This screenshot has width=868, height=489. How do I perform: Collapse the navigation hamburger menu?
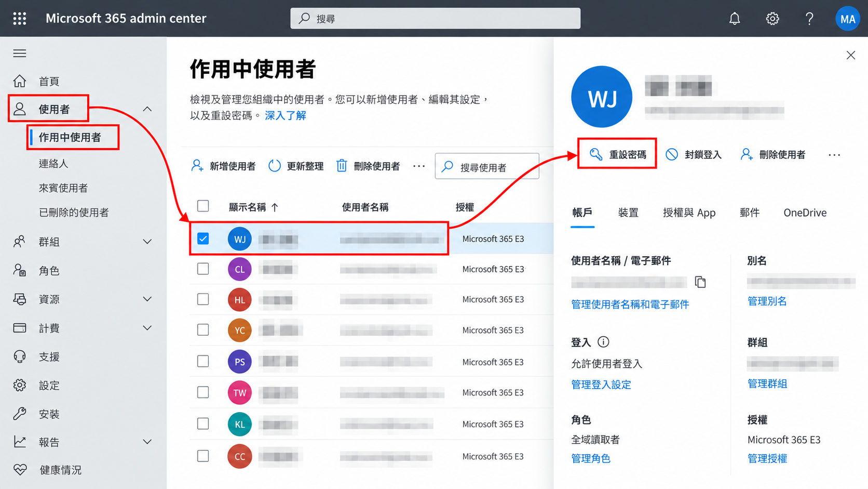point(20,54)
